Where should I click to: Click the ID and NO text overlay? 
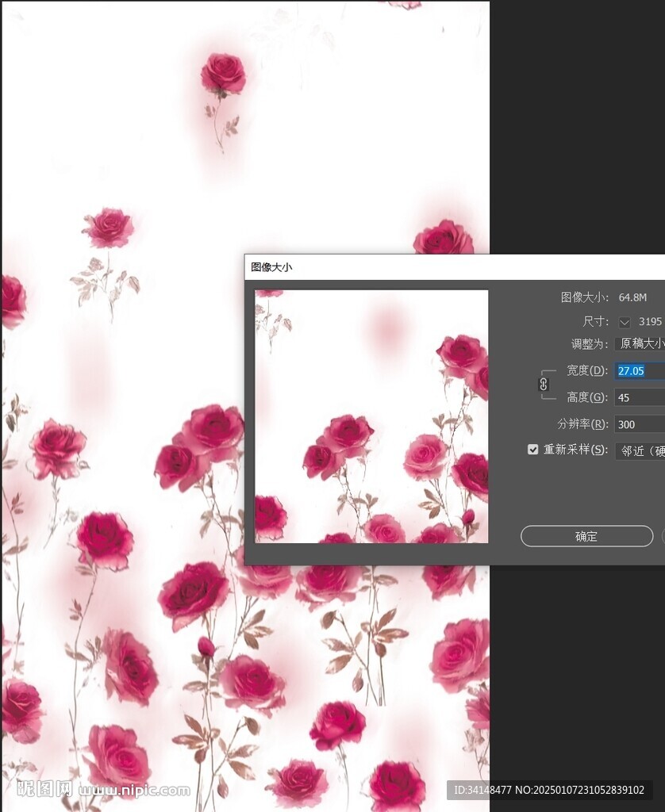click(549, 790)
